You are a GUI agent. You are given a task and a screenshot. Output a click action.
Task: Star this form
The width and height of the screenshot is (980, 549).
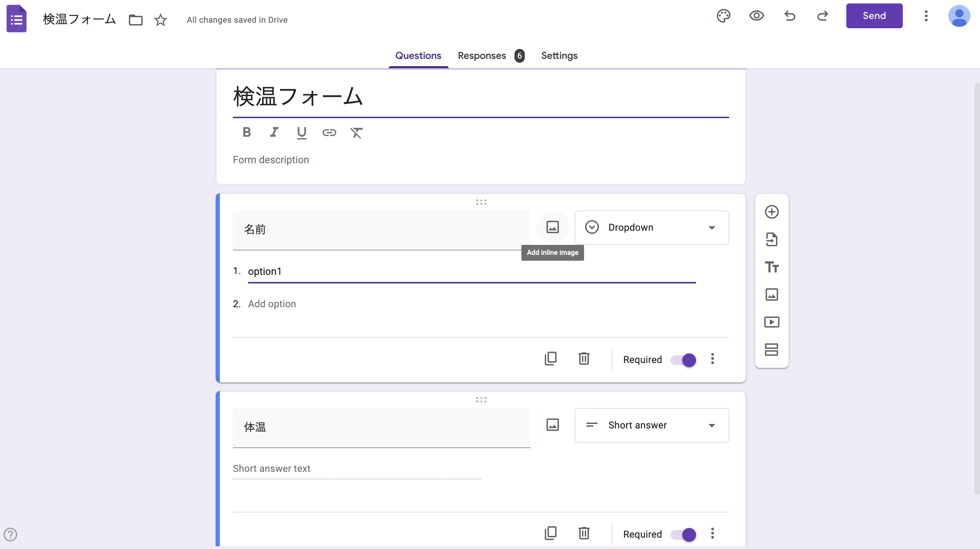pos(161,20)
